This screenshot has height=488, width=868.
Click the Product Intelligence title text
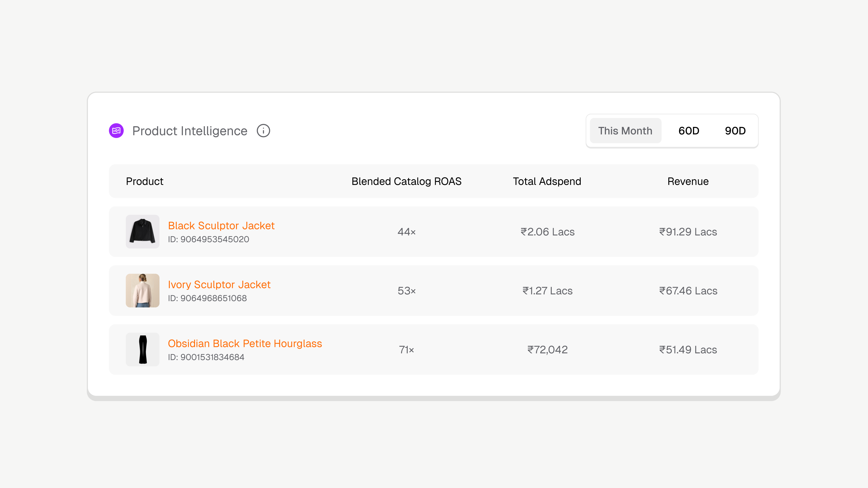(x=190, y=131)
